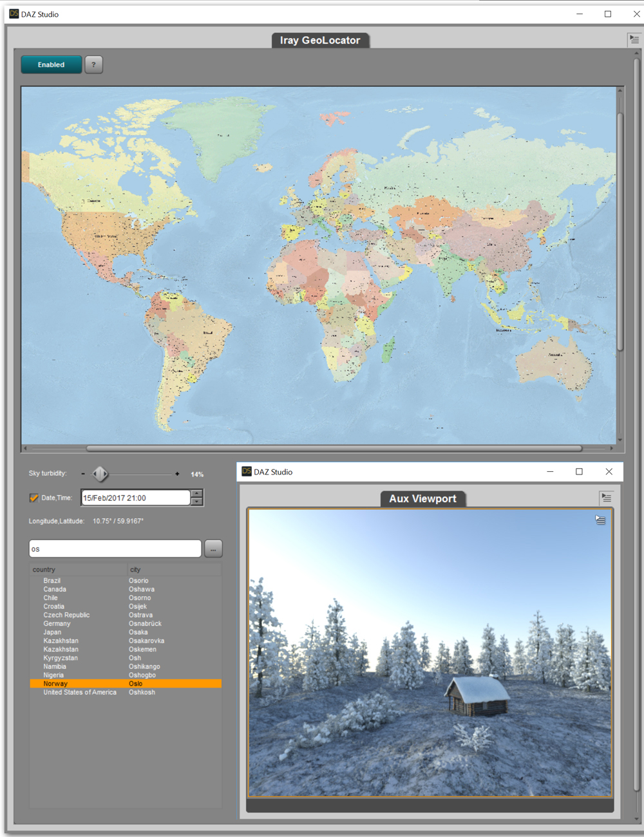The height and width of the screenshot is (837, 644).
Task: Click the map's scroll-right arrow
Action: click(612, 448)
